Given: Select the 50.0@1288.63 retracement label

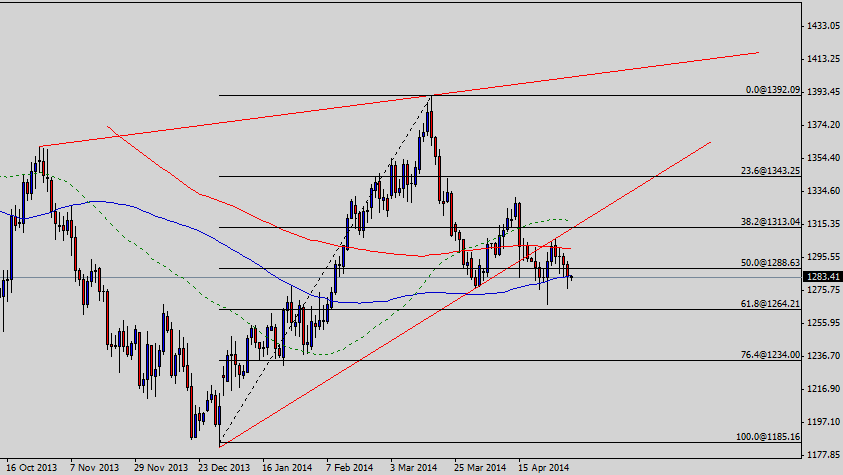Looking at the screenshot, I should (771, 262).
